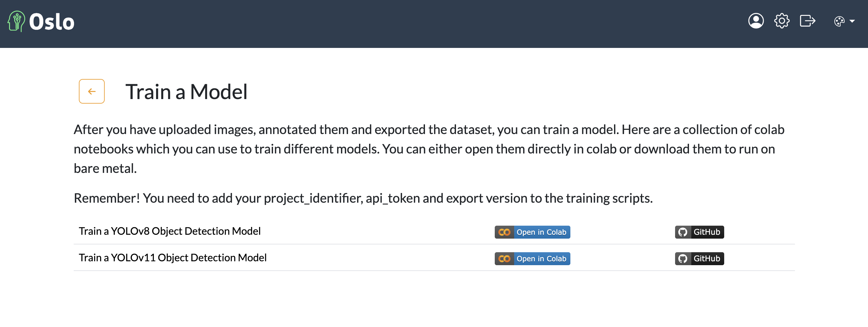Click the Colab logo in the YOLOv8 row
The image size is (868, 327).
point(504,232)
